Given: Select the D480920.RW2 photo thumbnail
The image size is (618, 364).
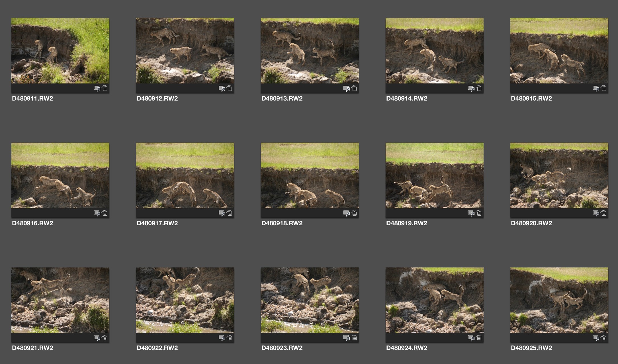Looking at the screenshot, I should (559, 175).
